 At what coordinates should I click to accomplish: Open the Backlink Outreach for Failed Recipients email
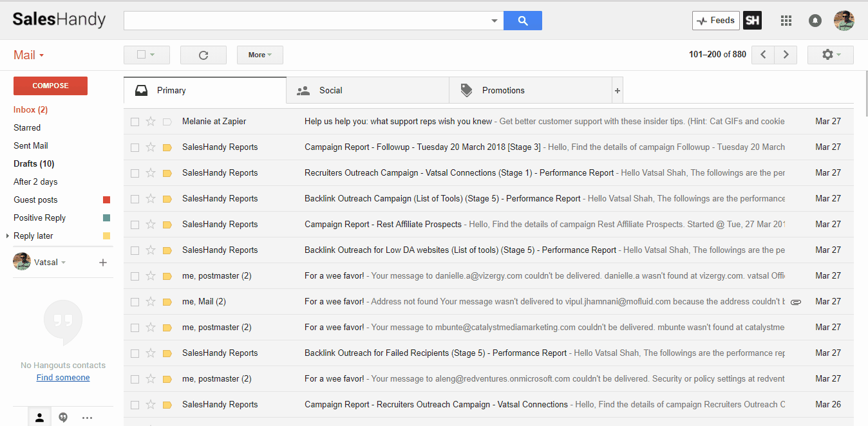[489, 353]
